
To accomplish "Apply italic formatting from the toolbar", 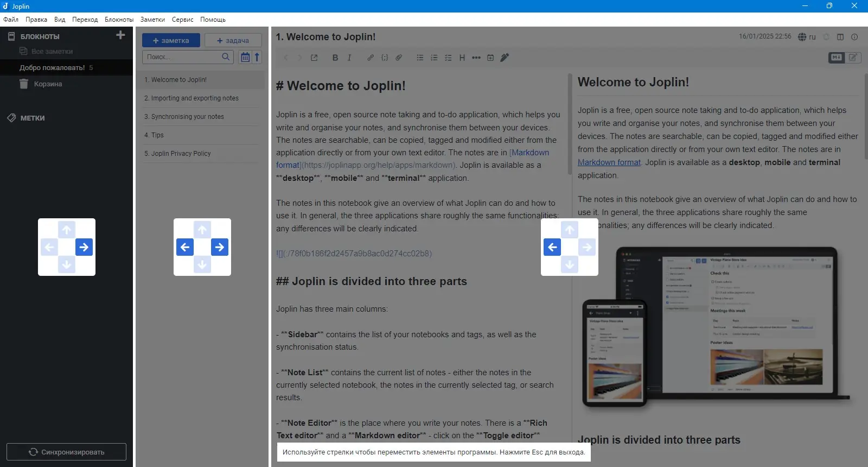I will 349,58.
